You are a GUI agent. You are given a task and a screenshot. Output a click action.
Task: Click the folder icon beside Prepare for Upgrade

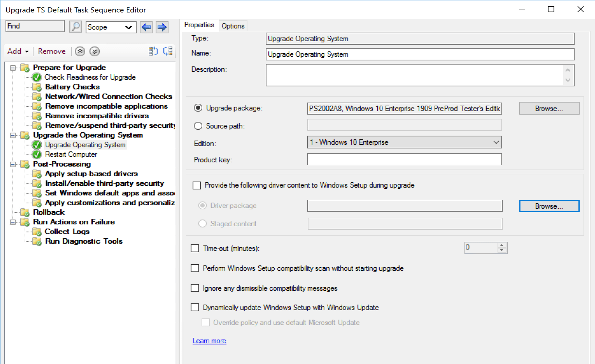tap(25, 68)
